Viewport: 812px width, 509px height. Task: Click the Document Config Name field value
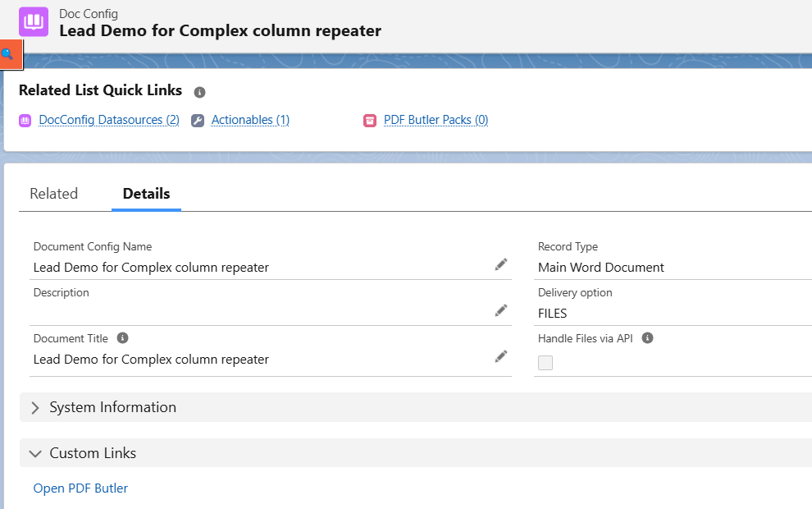[151, 268]
